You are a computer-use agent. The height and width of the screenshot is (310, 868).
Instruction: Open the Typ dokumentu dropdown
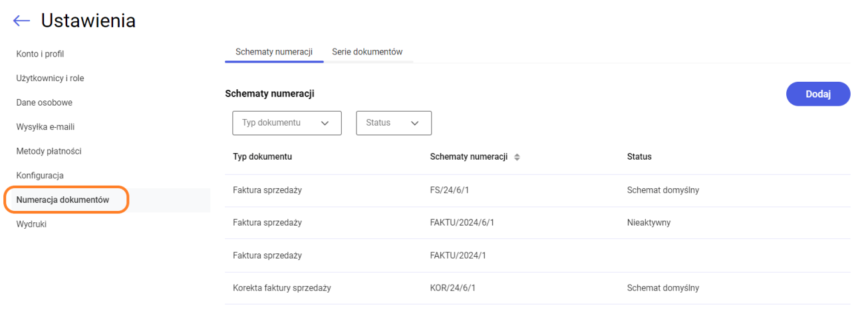(x=287, y=123)
